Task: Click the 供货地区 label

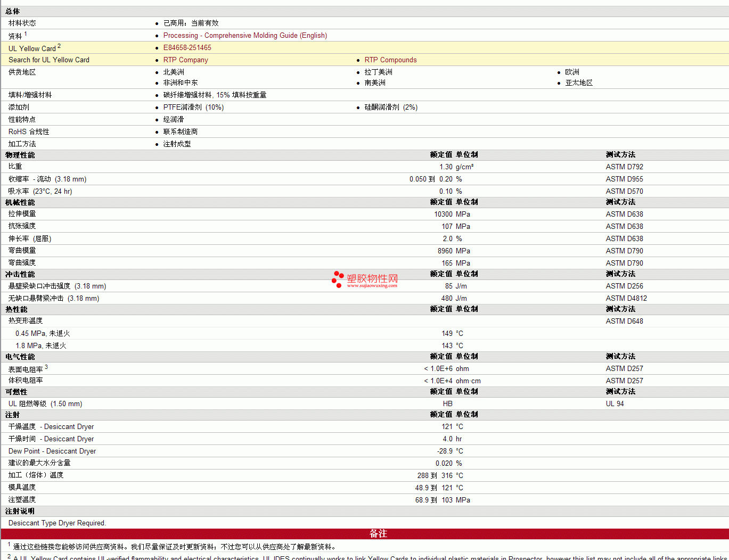Action: tap(22, 72)
